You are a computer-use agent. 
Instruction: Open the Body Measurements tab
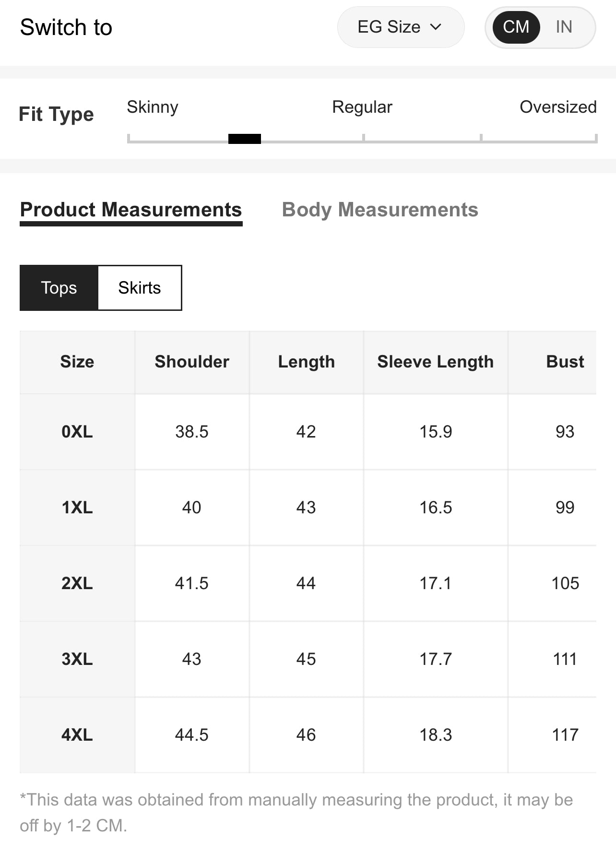[379, 210]
